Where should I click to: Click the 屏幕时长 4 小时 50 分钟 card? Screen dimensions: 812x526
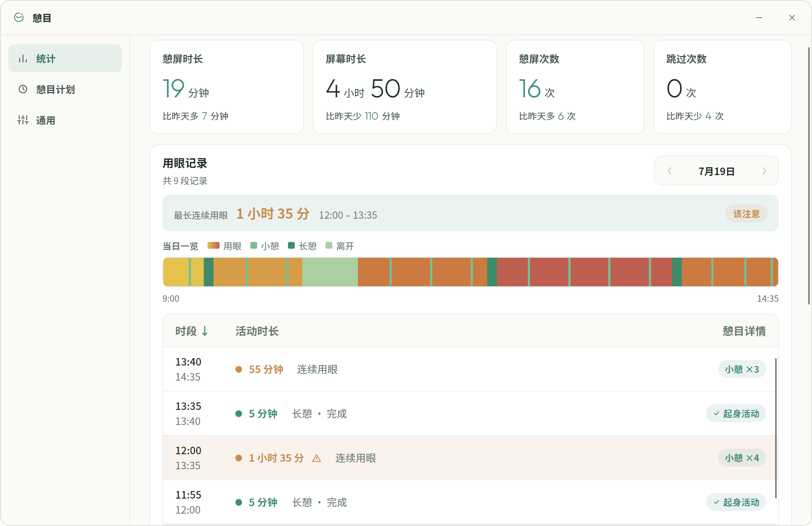[x=405, y=87]
